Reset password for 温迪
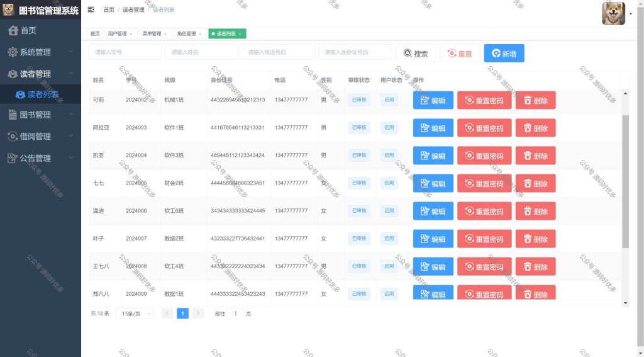 coord(484,211)
